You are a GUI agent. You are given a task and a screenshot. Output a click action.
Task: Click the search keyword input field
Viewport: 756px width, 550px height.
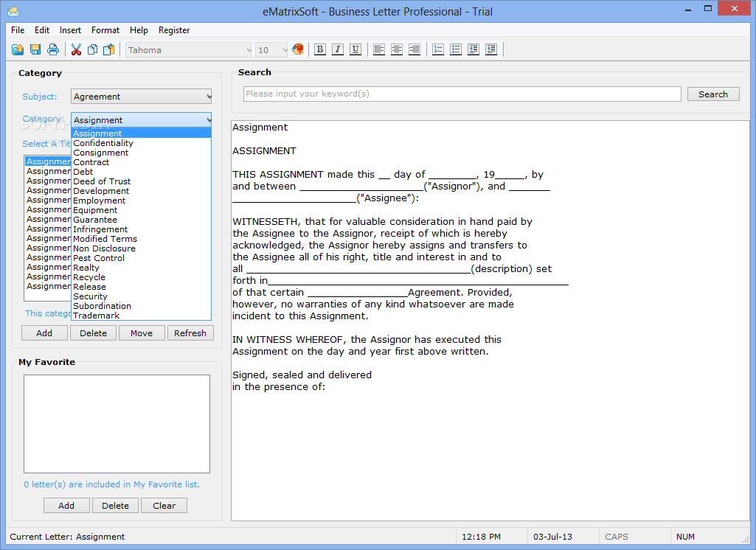462,94
